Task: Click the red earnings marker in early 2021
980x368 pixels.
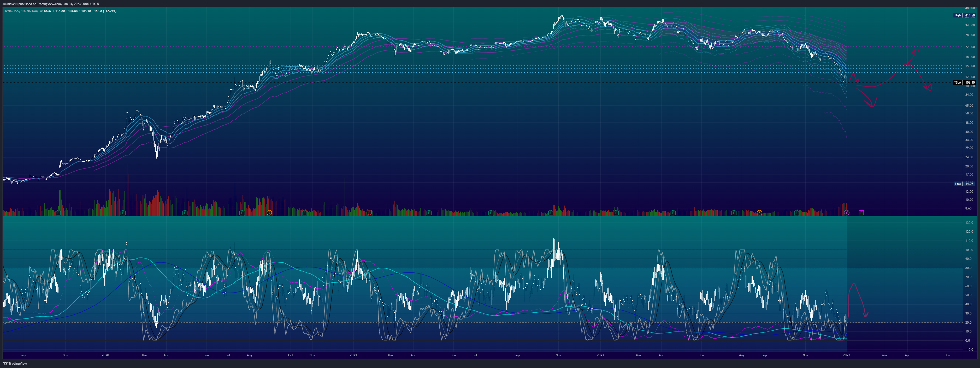Action: (x=369, y=212)
